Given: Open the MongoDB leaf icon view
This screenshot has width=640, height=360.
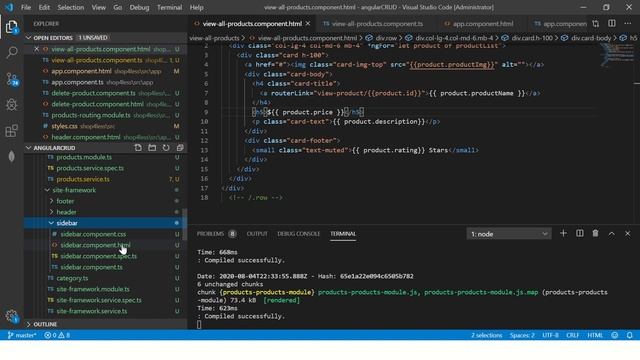Looking at the screenshot, I should pyautogui.click(x=12, y=156).
